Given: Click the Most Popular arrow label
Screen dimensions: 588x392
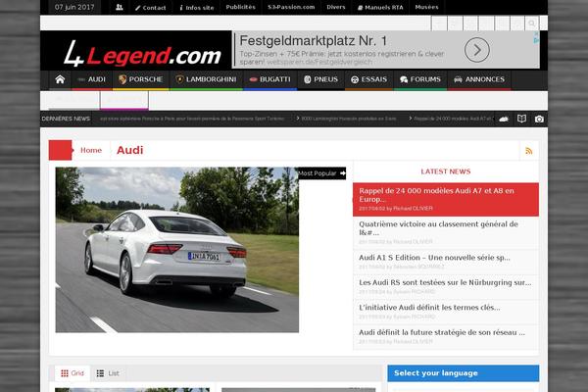Looking at the screenshot, I should [x=321, y=173].
